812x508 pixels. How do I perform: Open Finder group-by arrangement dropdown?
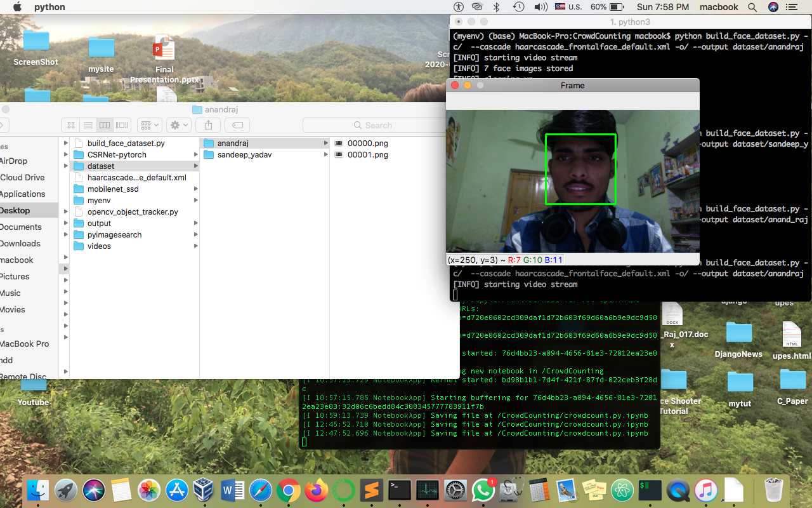click(x=150, y=125)
